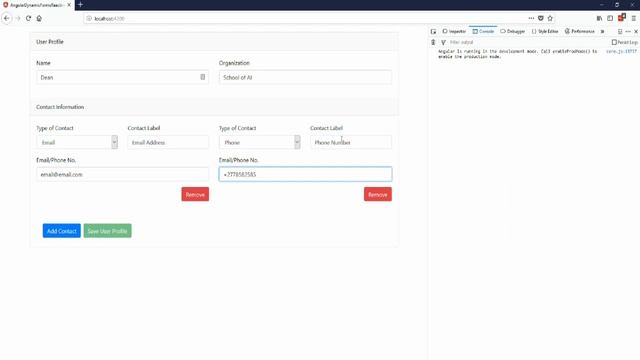The image size is (640, 360).
Task: Open the Style Editor tab in DevTools
Action: tap(544, 31)
